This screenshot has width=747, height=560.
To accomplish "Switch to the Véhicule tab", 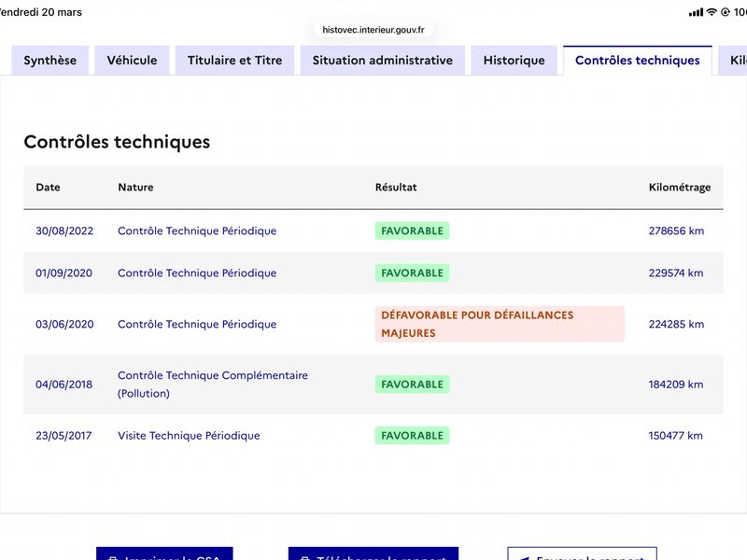I will (132, 61).
